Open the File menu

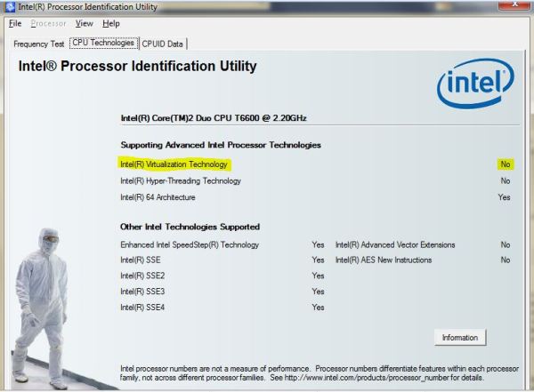[15, 23]
